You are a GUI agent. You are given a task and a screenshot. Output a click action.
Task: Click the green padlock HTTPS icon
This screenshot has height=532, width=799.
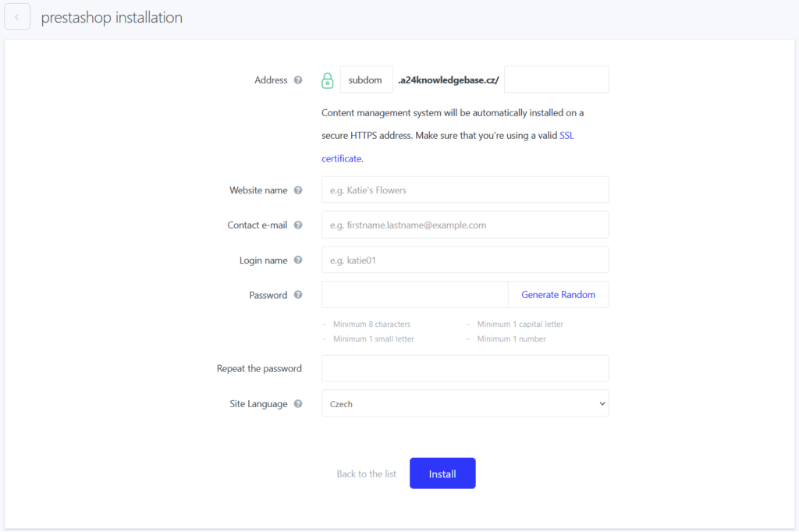328,80
